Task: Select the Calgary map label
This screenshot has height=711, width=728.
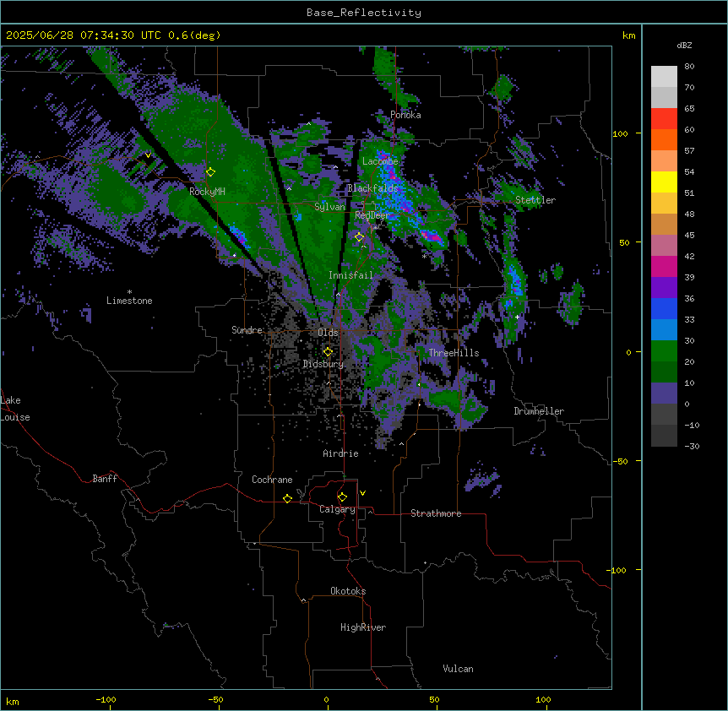Action: click(x=337, y=509)
